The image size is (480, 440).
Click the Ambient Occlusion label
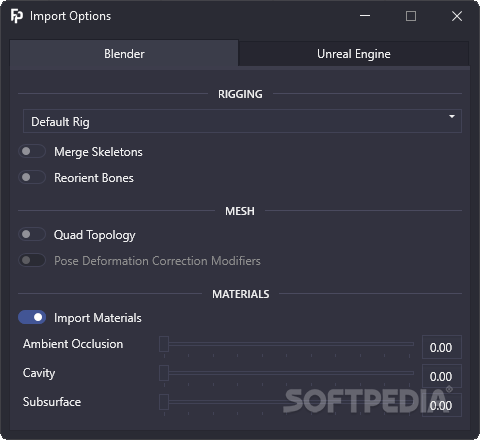(x=73, y=344)
